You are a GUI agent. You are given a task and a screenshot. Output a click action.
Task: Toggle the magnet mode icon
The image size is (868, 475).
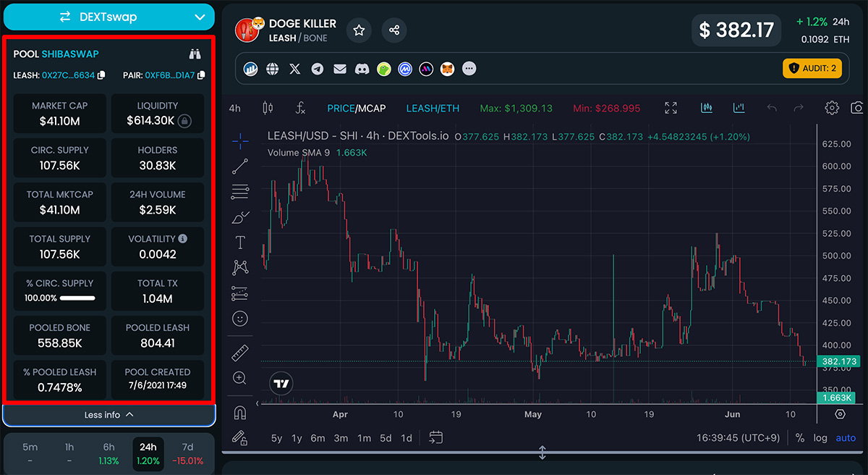(240, 413)
